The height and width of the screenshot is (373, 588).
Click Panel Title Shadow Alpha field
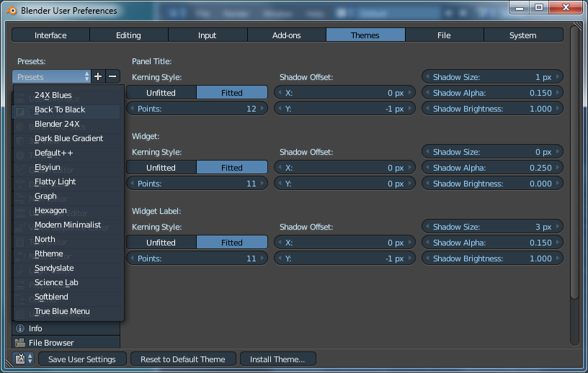pyautogui.click(x=492, y=93)
